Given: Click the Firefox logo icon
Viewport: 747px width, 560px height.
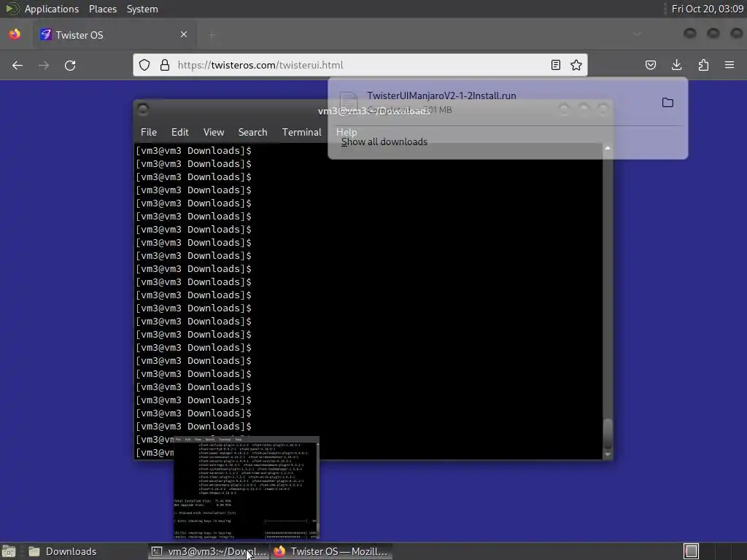Looking at the screenshot, I should pyautogui.click(x=15, y=34).
